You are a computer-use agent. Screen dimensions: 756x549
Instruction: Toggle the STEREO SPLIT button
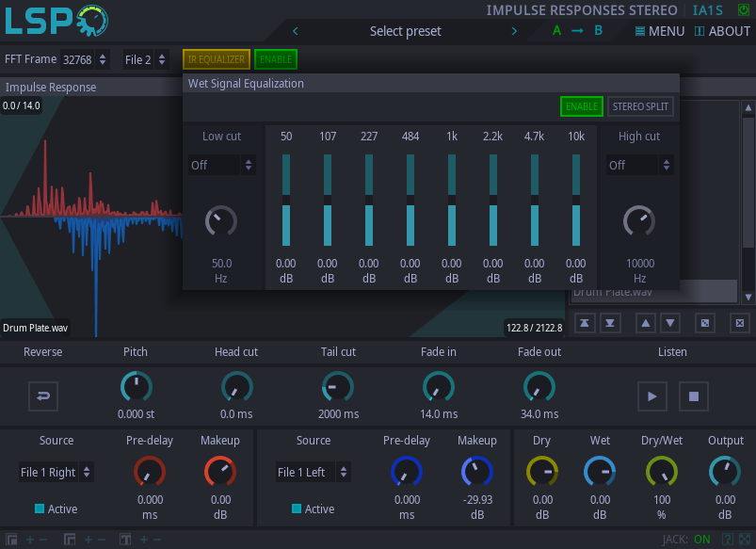640,106
